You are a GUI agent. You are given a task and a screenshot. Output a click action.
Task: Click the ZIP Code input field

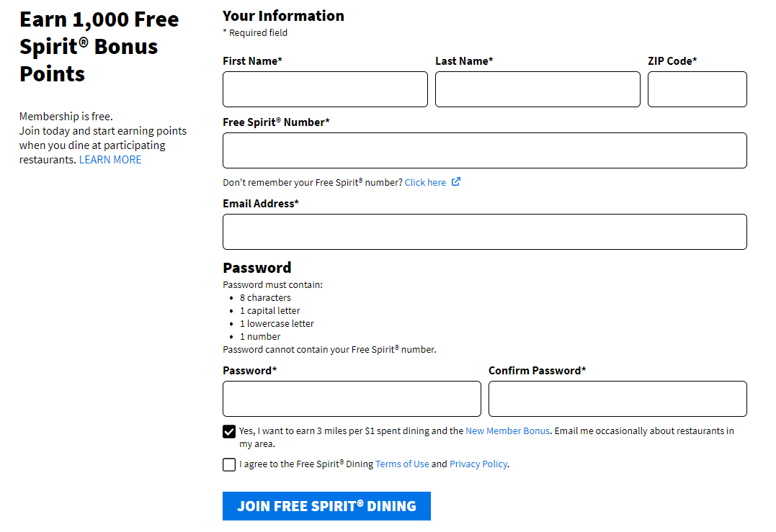(697, 89)
